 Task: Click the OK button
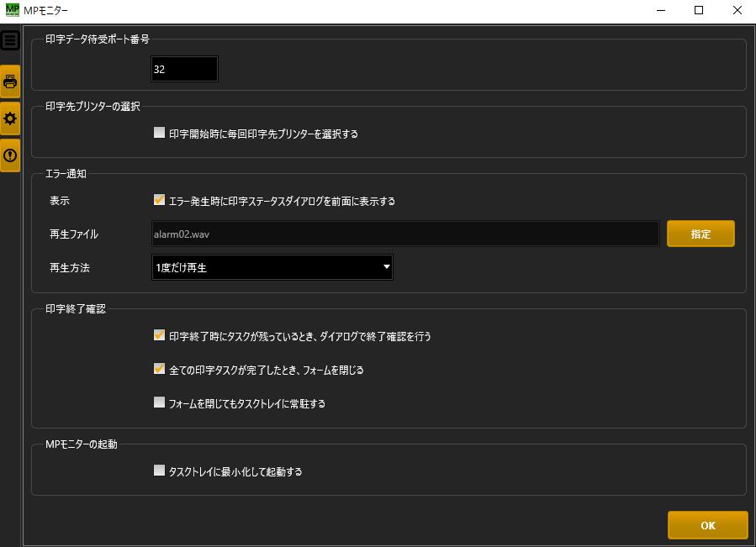pos(708,525)
